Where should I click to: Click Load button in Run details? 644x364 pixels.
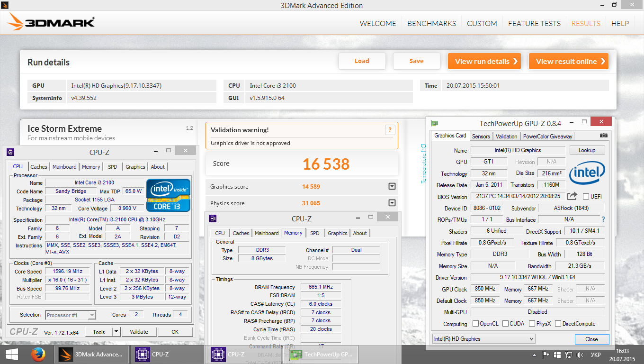tap(362, 61)
